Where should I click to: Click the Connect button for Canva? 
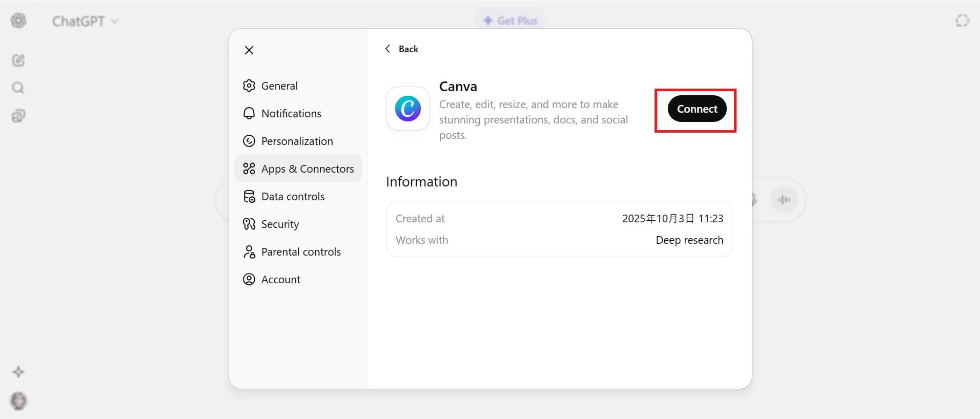pos(697,109)
